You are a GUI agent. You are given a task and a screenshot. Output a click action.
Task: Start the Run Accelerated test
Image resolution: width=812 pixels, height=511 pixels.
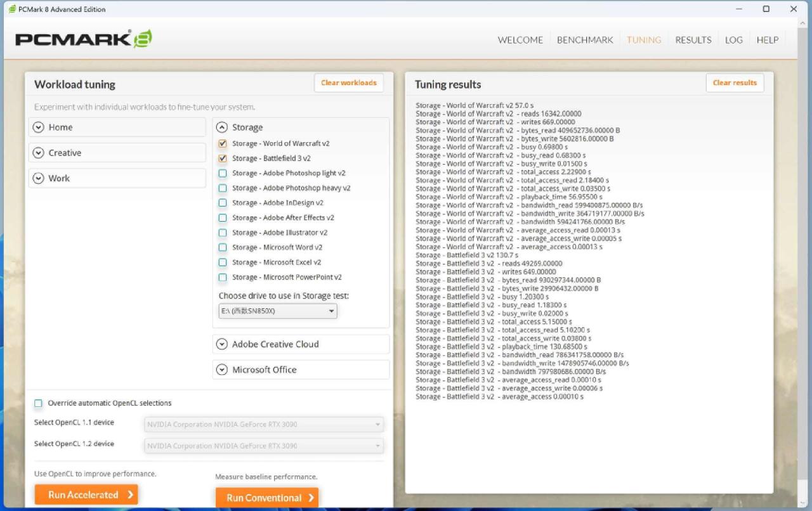coord(86,495)
